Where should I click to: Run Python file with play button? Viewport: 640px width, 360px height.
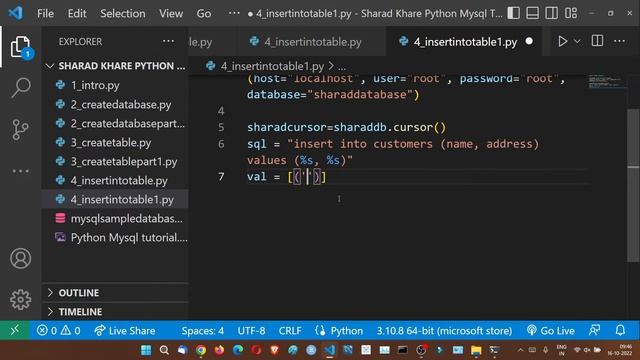[x=562, y=41]
